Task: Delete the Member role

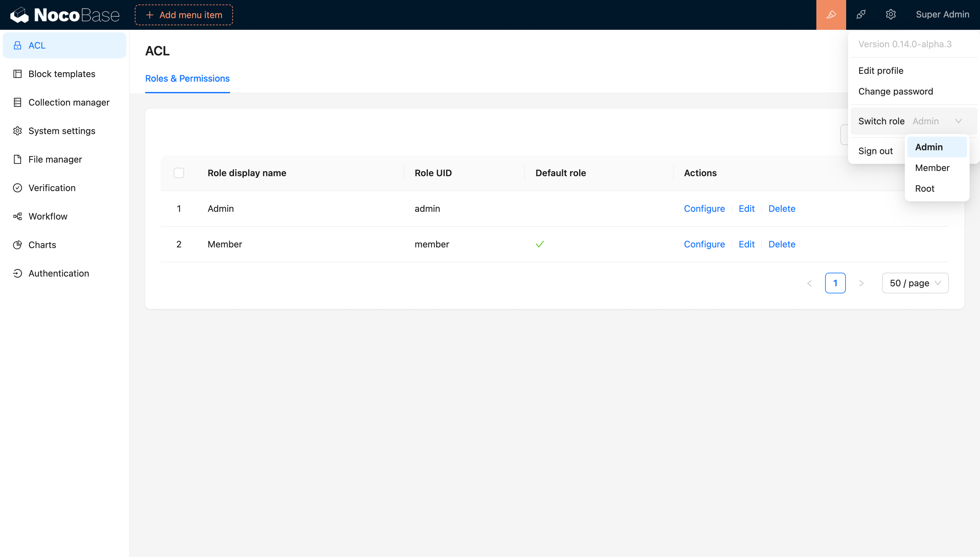Action: click(x=782, y=244)
